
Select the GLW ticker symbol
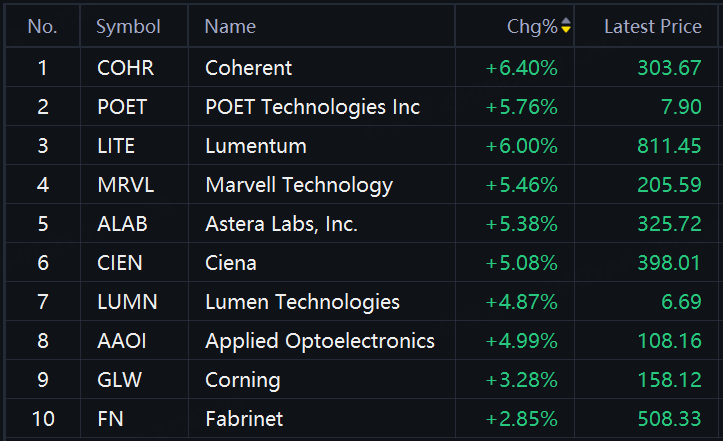coord(119,380)
